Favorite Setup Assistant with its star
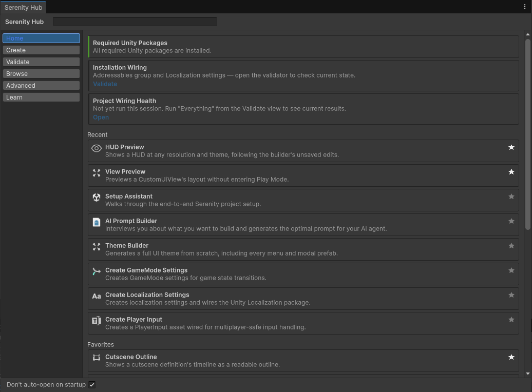 tap(511, 197)
